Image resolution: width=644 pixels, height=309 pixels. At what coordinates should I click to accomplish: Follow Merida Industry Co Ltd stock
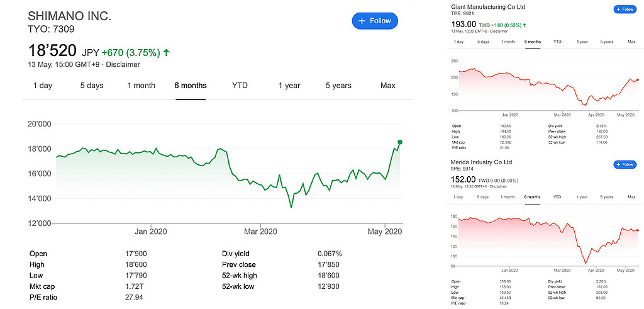[625, 164]
